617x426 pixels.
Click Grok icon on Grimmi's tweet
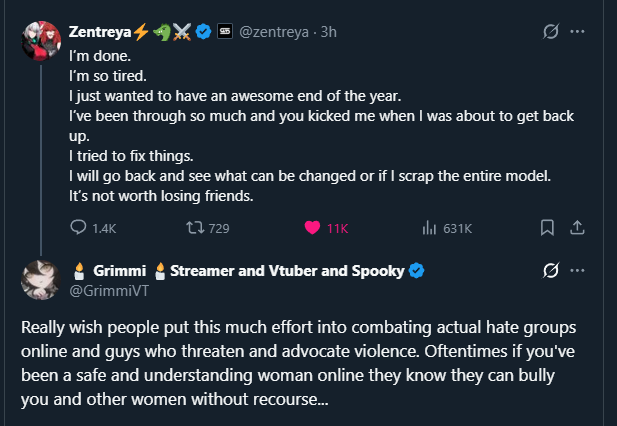tap(548, 271)
